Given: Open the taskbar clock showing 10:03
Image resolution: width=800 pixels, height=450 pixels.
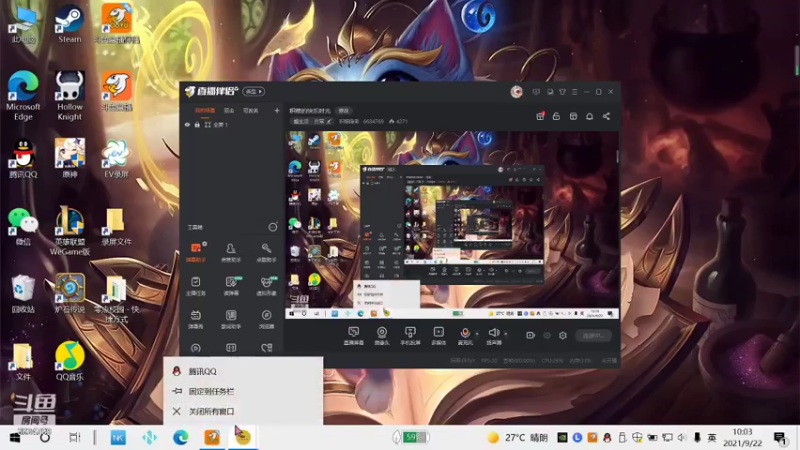Looking at the screenshot, I should (x=742, y=438).
